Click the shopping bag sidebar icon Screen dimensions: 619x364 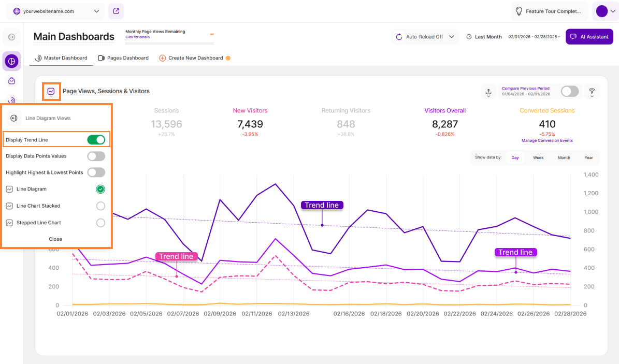[11, 81]
